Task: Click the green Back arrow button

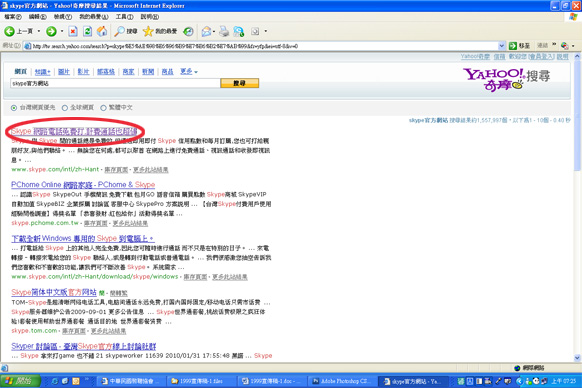Action: coord(10,31)
